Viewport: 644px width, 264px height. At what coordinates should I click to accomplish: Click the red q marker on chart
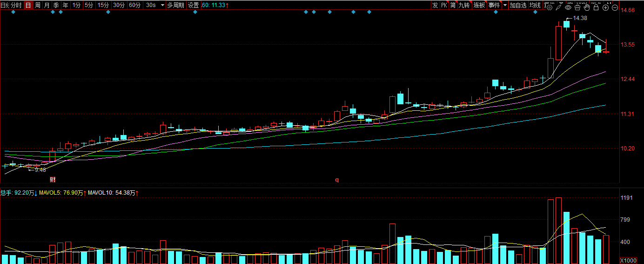pos(337,179)
